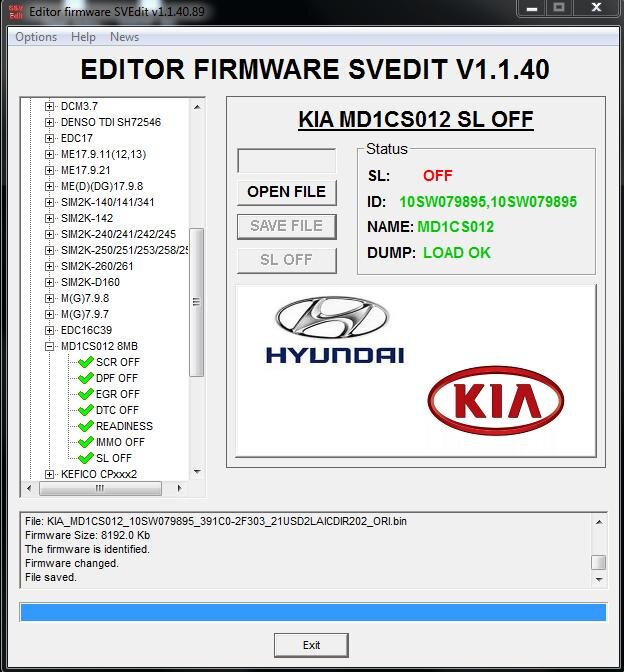Click the log panel scrollbar thumb
The width and height of the screenshot is (624, 672).
(599, 562)
